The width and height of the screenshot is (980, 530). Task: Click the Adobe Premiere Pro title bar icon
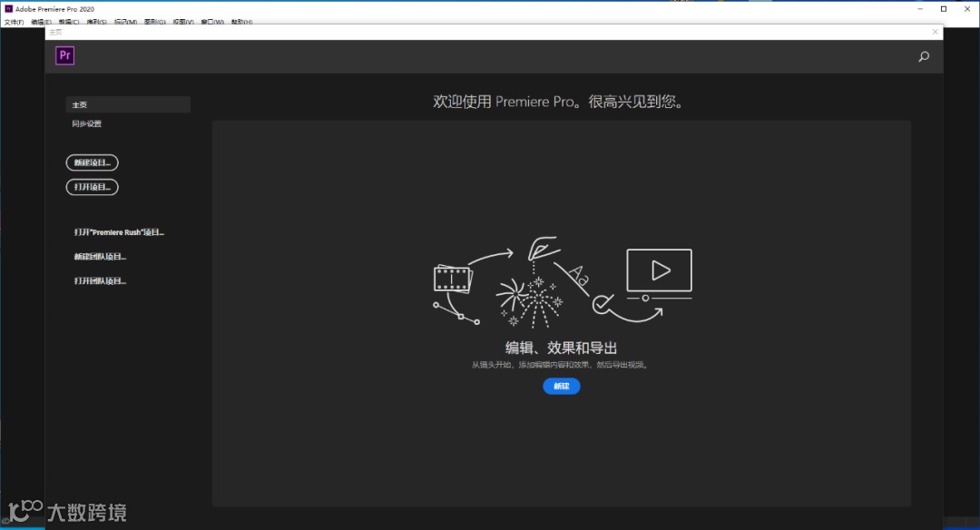pyautogui.click(x=8, y=9)
